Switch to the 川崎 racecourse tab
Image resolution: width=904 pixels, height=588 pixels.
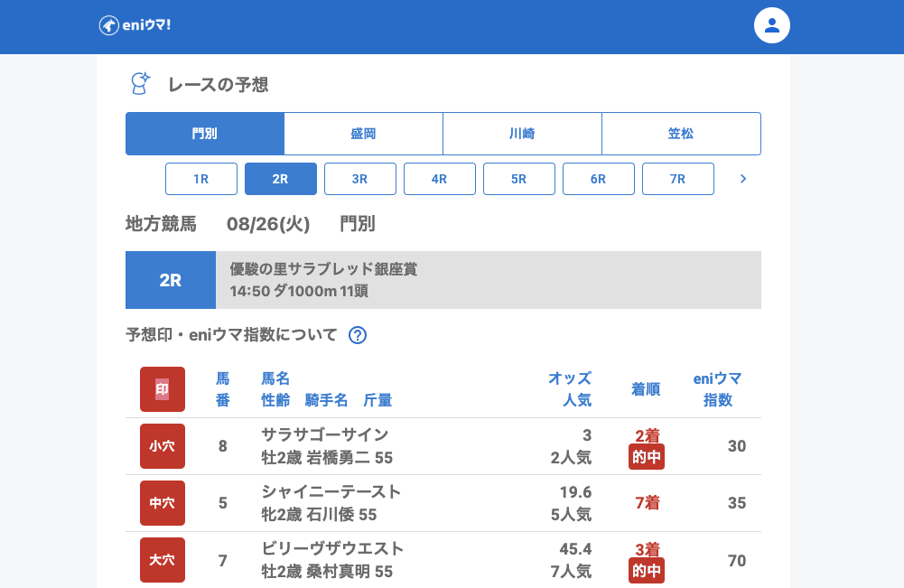pos(522,134)
